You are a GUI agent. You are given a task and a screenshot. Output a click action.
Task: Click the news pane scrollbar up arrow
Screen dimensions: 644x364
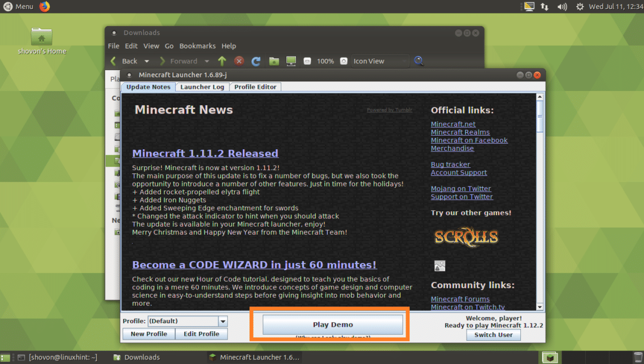click(x=539, y=97)
